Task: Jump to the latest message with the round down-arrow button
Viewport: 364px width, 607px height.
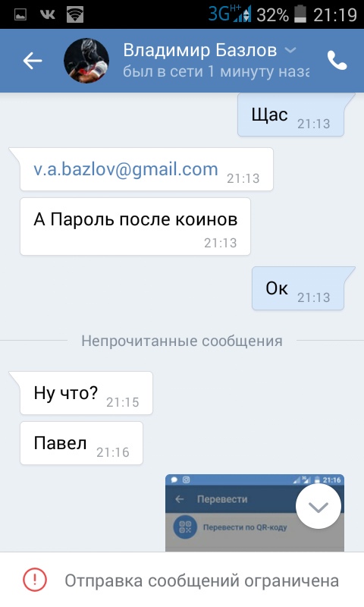Action: point(318,506)
